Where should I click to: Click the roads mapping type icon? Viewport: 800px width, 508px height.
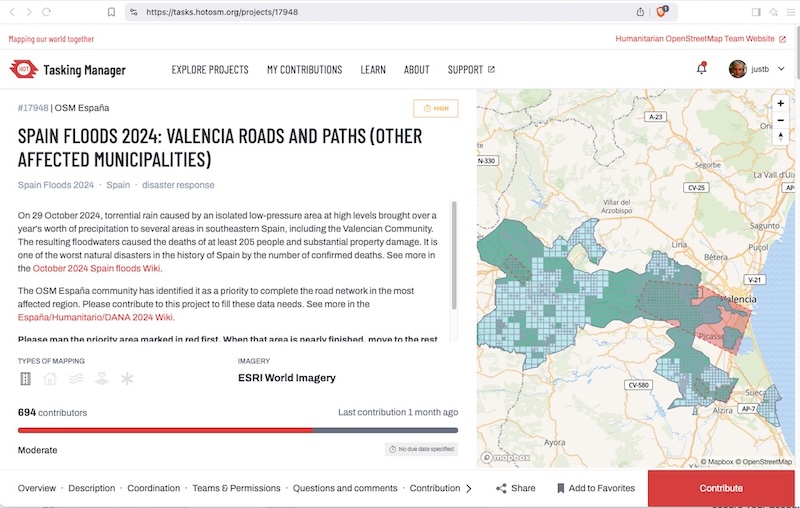pos(26,379)
